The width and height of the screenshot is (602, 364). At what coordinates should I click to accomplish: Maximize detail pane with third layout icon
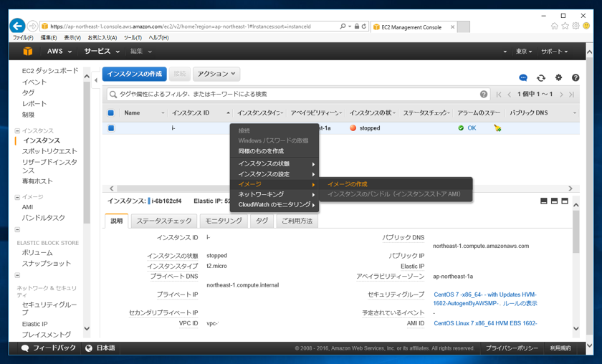click(x=565, y=201)
